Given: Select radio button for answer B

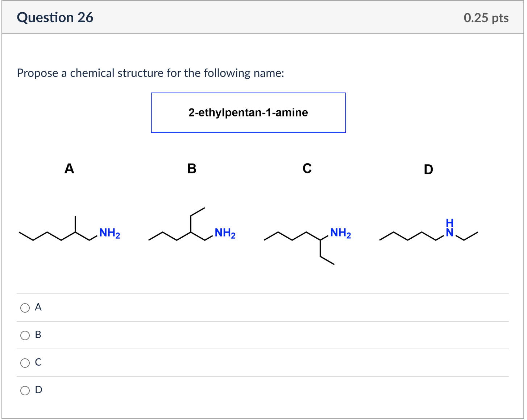Looking at the screenshot, I should pyautogui.click(x=25, y=335).
